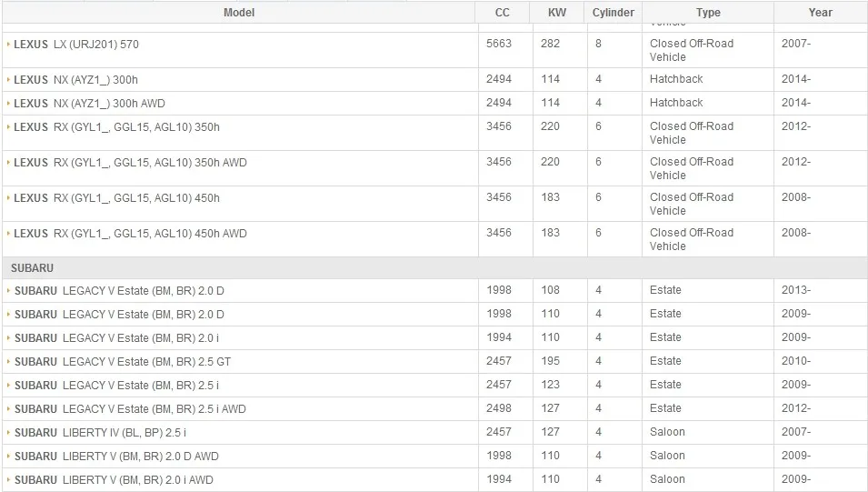Click CC value 5663 in LX 570 row
Screen dimensions: 868x492
499,44
